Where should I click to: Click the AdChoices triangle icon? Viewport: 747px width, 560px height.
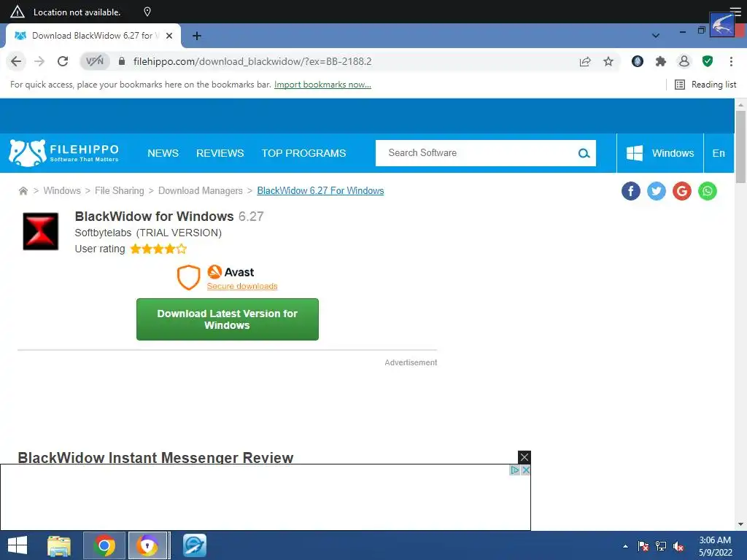tap(514, 470)
